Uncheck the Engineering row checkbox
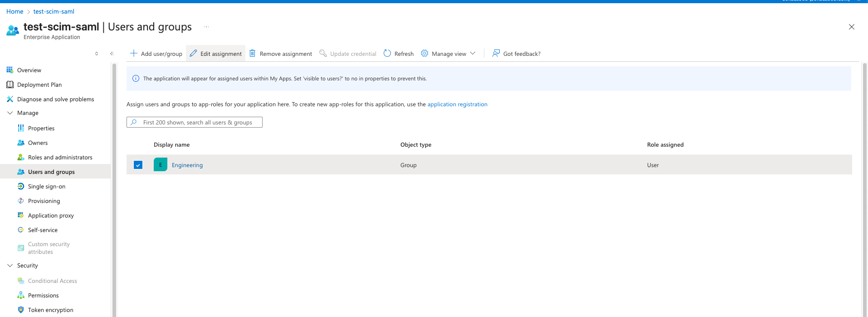 pyautogui.click(x=138, y=165)
